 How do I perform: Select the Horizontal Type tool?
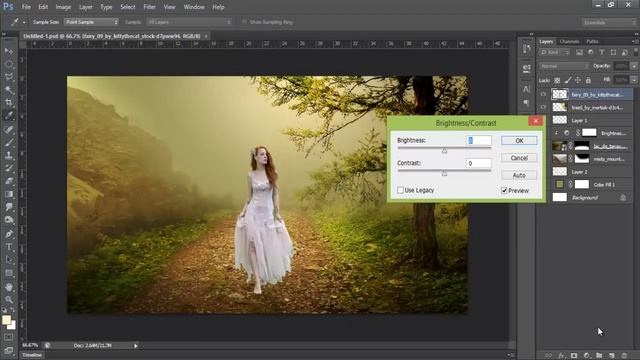pos(9,247)
